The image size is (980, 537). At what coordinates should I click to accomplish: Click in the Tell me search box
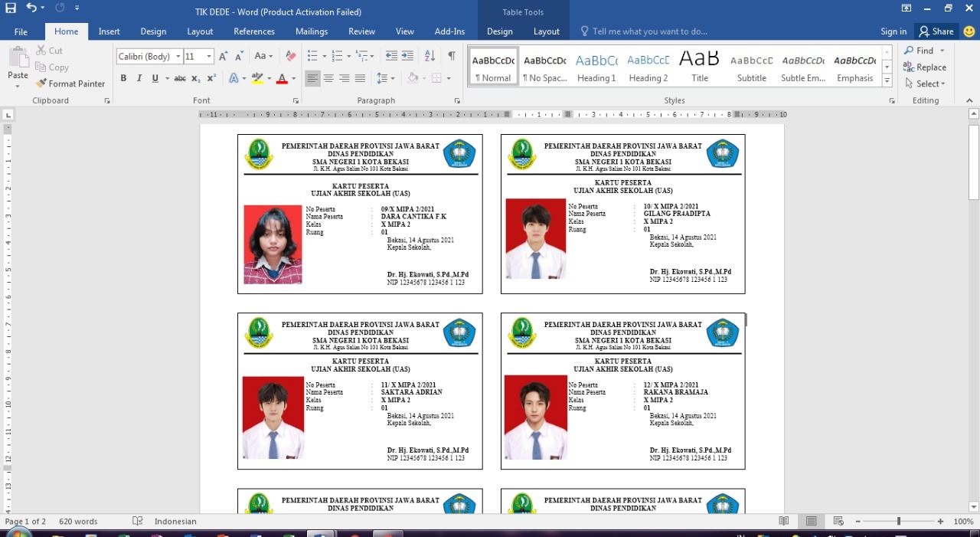point(650,31)
